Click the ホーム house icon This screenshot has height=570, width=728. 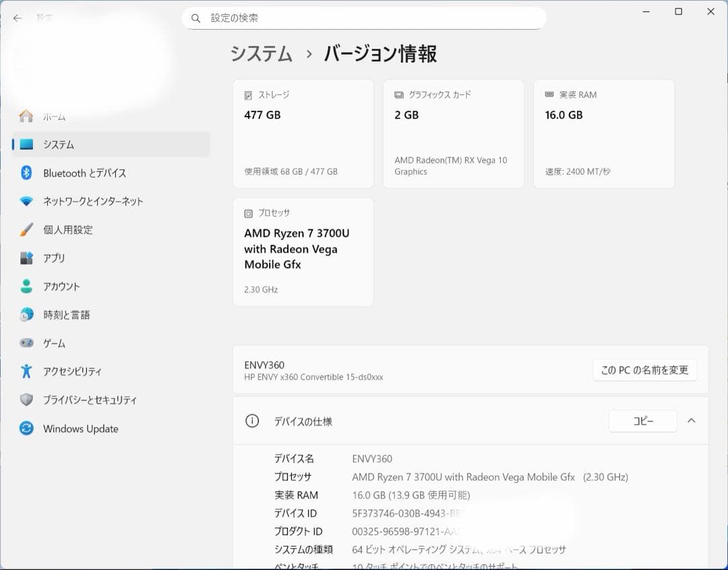tap(26, 116)
